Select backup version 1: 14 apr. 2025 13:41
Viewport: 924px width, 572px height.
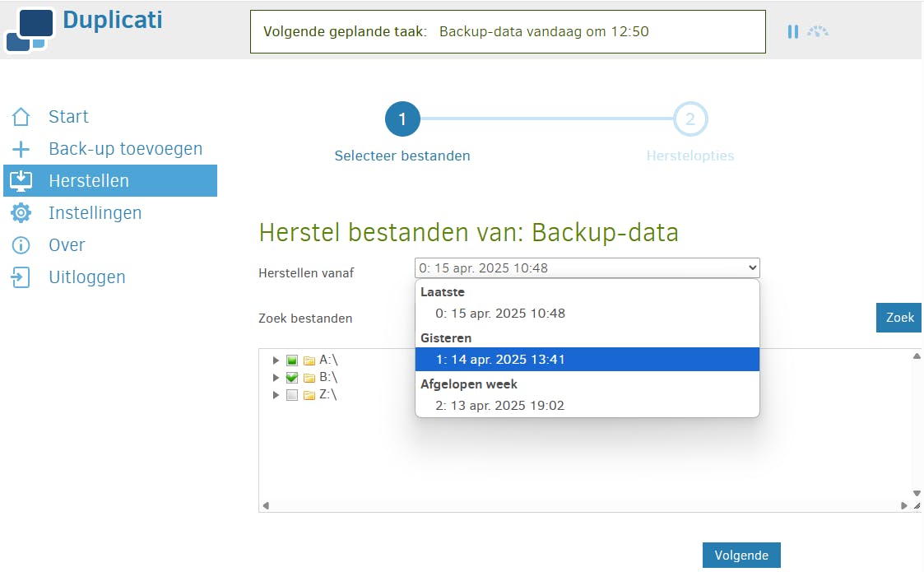click(x=500, y=360)
